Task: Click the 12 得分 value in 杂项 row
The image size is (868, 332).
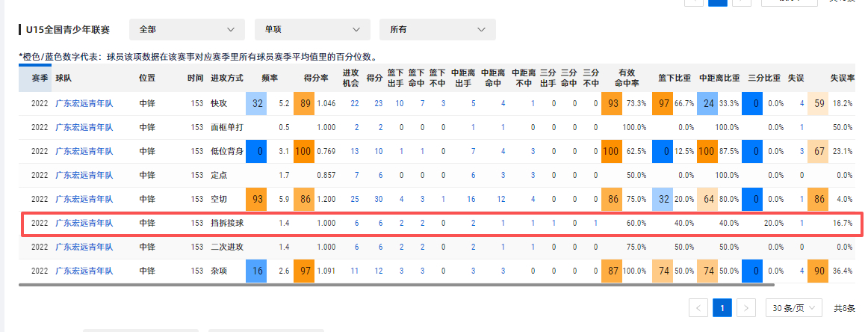Action: pyautogui.click(x=379, y=271)
